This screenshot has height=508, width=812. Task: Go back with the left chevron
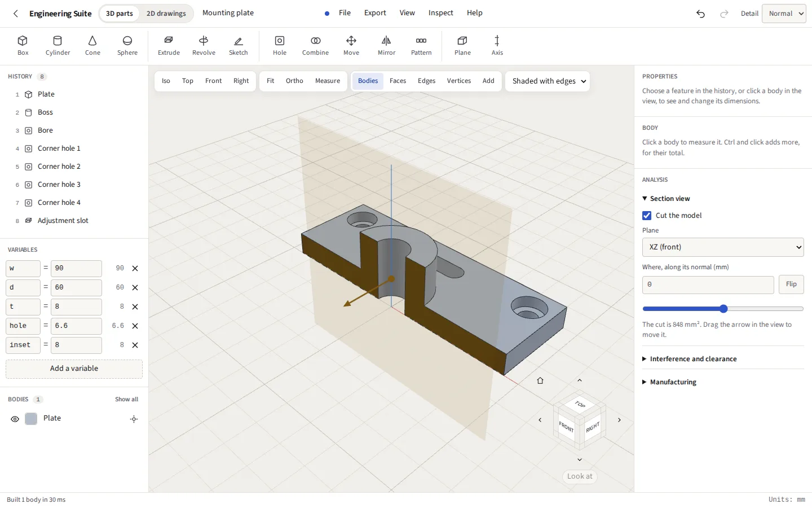coord(16,14)
